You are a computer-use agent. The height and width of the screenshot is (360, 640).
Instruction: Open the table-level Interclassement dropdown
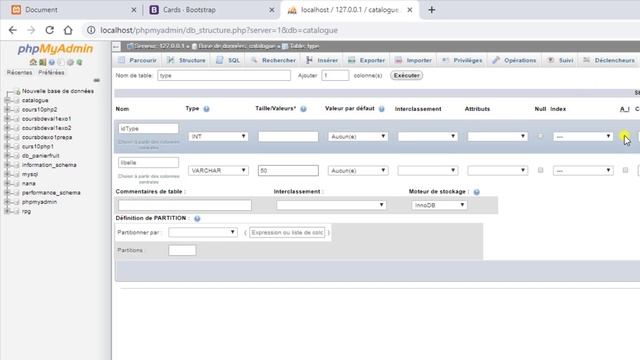[331, 205]
